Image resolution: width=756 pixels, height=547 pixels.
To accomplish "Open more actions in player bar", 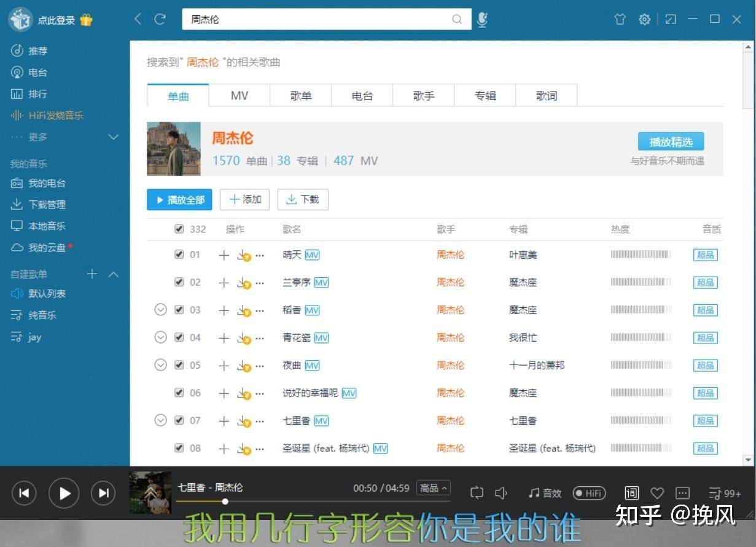I will click(x=682, y=493).
